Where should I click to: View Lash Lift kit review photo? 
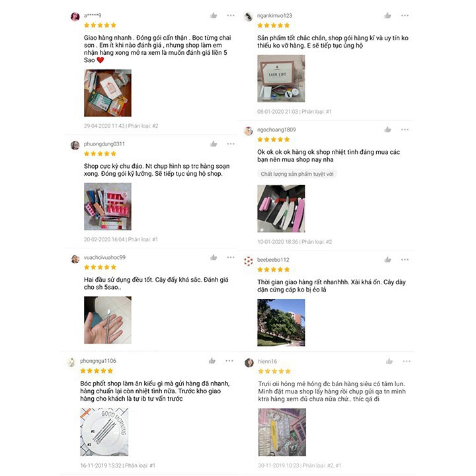[281, 78]
